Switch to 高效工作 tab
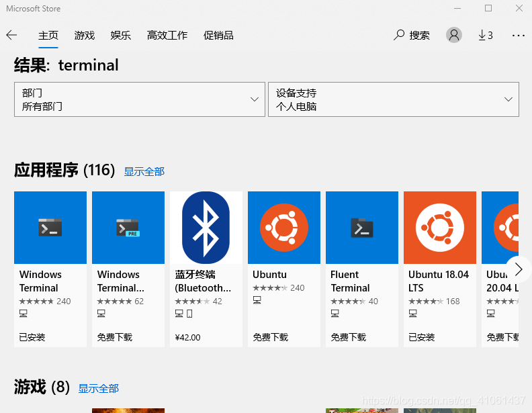 (x=167, y=36)
